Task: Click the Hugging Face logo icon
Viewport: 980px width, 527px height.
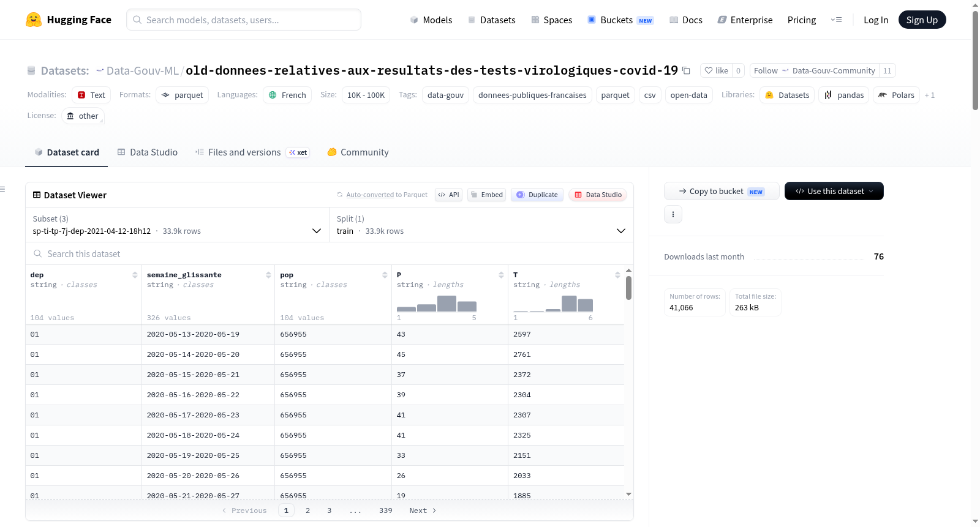Action: click(34, 20)
